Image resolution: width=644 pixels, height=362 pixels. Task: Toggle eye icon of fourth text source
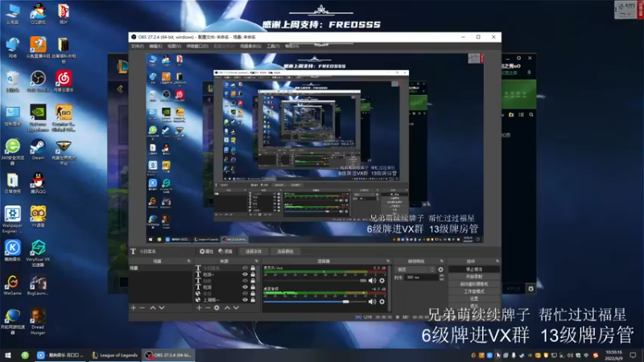(x=246, y=287)
